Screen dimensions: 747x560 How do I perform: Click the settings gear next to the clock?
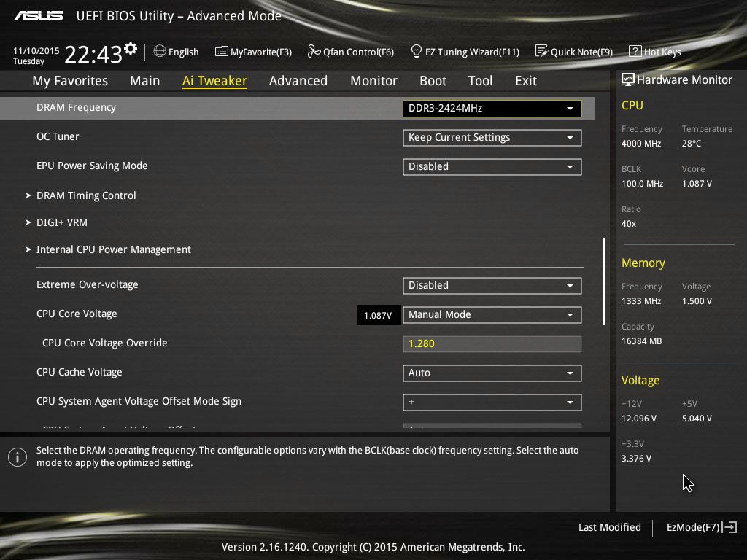[131, 48]
